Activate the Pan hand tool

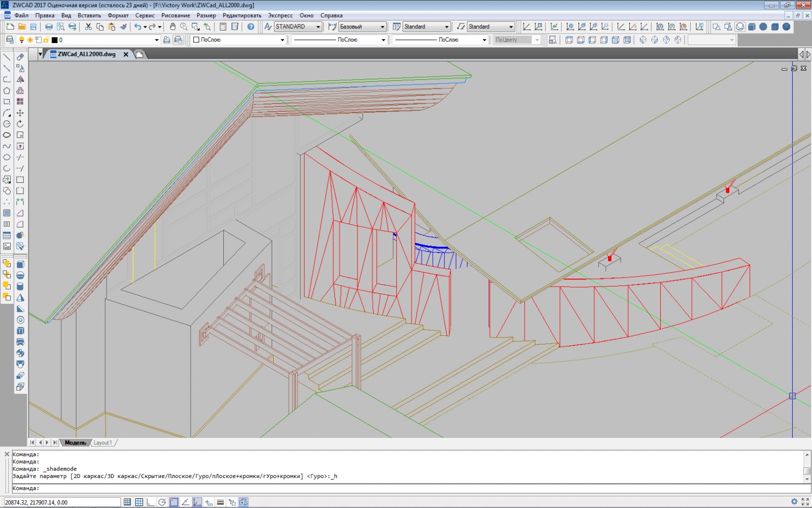[x=173, y=26]
